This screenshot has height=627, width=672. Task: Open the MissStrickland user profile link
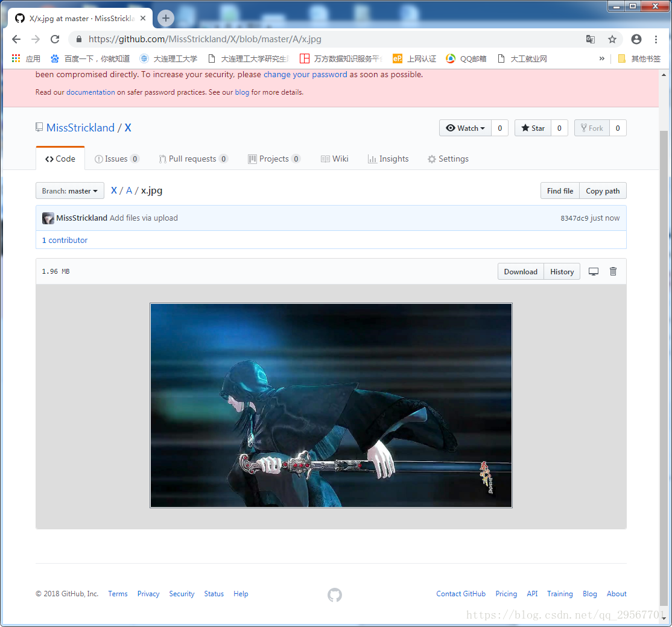[81, 128]
